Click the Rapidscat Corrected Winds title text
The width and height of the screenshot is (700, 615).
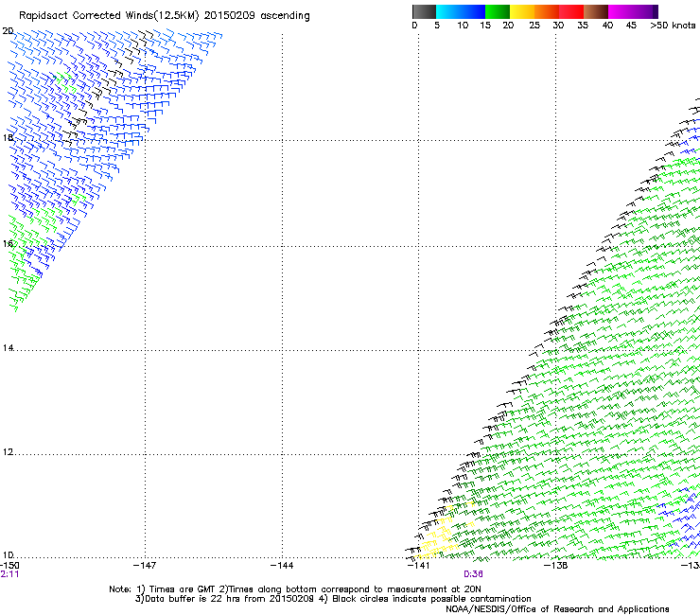coord(165,16)
